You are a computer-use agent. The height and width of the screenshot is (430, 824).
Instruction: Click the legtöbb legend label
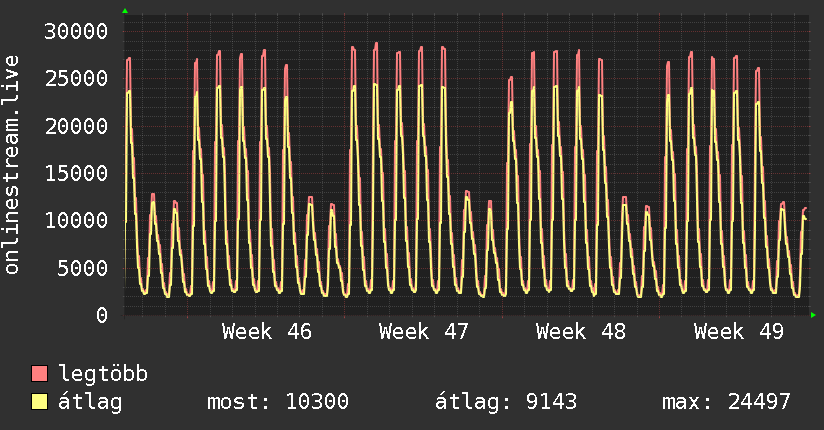(x=103, y=374)
